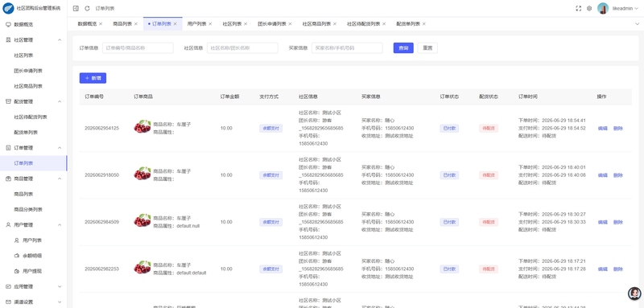Close the 数据概览 tab with its X

(101, 24)
